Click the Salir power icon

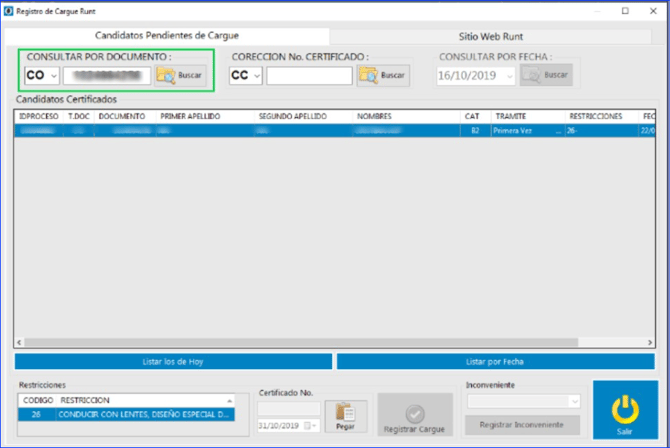point(625,409)
